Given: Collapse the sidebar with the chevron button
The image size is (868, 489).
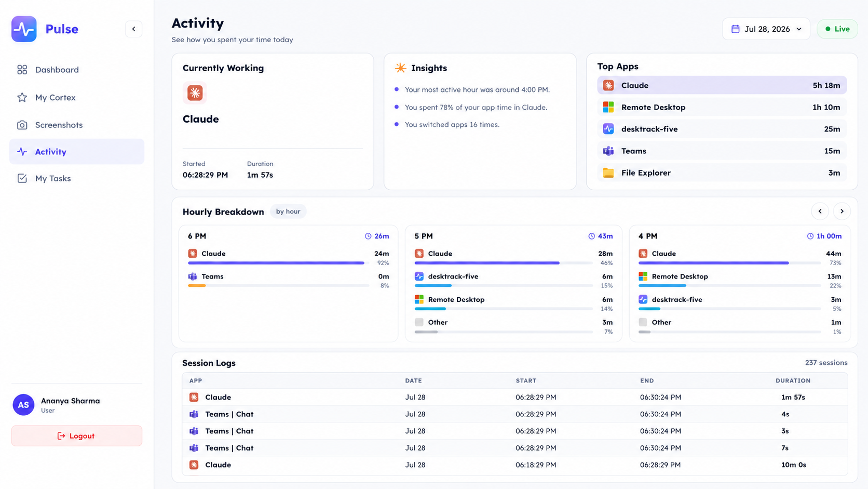Looking at the screenshot, I should point(134,29).
